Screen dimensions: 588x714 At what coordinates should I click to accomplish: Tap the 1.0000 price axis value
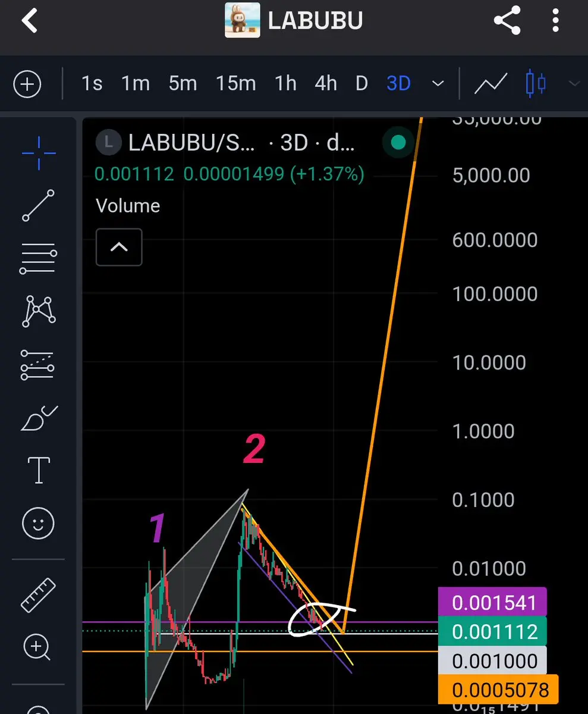(x=483, y=431)
